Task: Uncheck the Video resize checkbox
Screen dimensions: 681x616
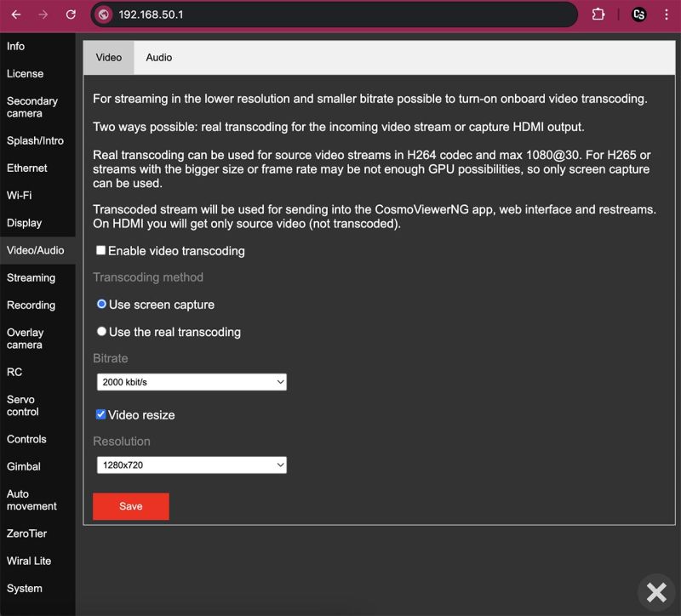Action: 101,414
